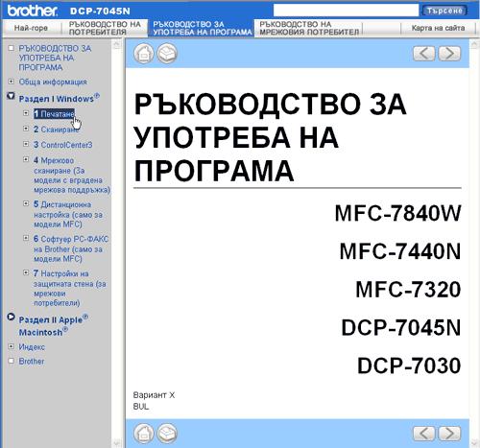Click the MFC-7320 model text
Screen dimensions: 480x448
click(x=408, y=290)
